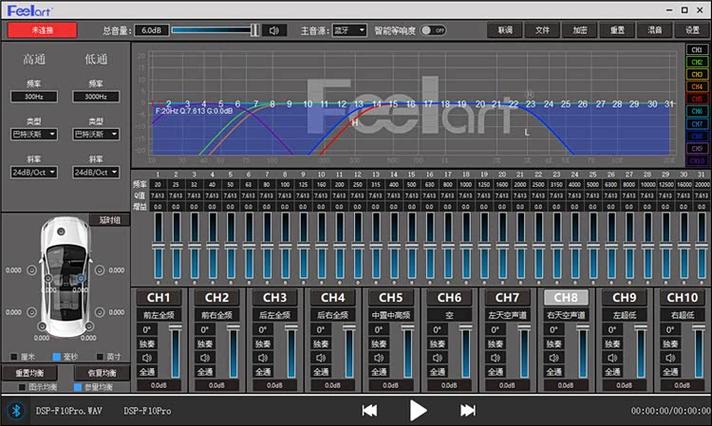This screenshot has height=426, width=712.
Task: Select the rear-left speaker at car trunk
Action: [x=42, y=326]
